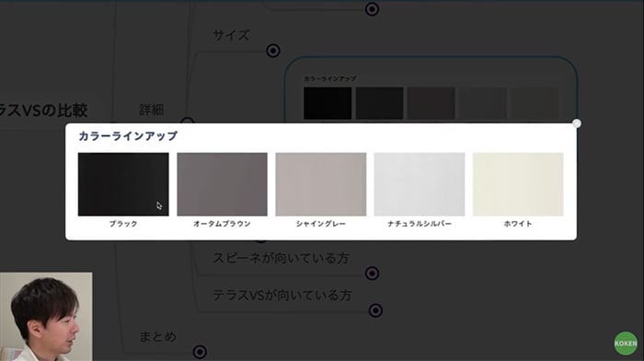Expand the テラスVSが向いている方 node circle
This screenshot has width=644, height=361.
(375, 310)
